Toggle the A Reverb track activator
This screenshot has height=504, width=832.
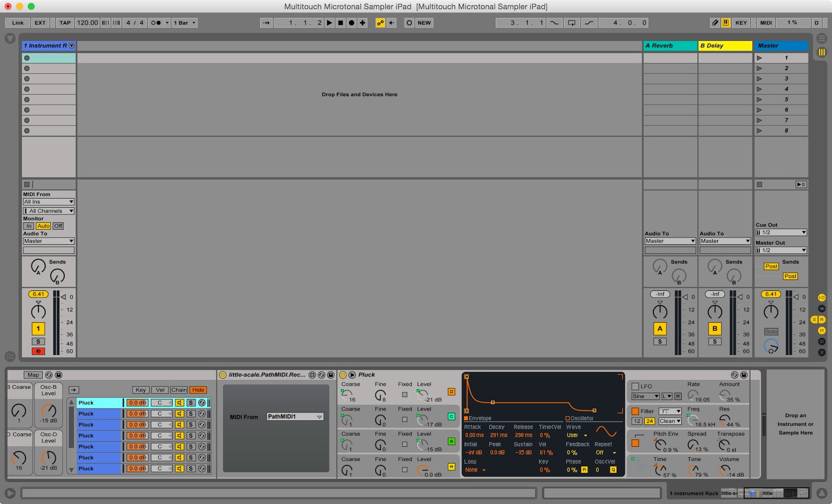coord(660,328)
